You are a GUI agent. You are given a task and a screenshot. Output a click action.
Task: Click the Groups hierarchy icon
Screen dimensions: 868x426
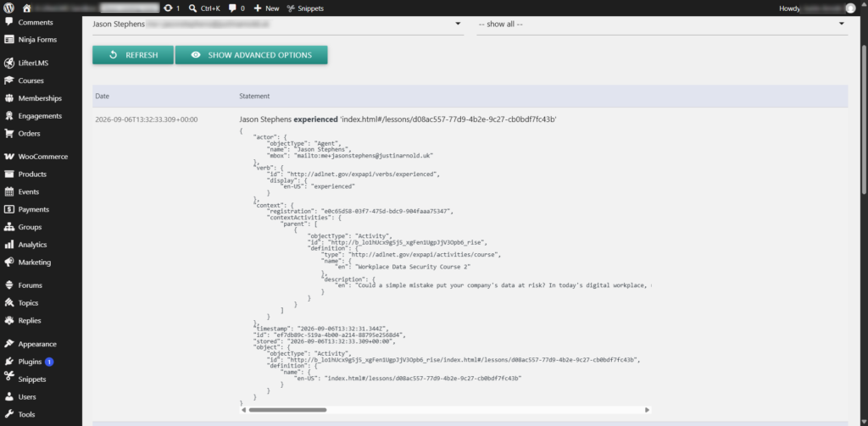click(8, 227)
